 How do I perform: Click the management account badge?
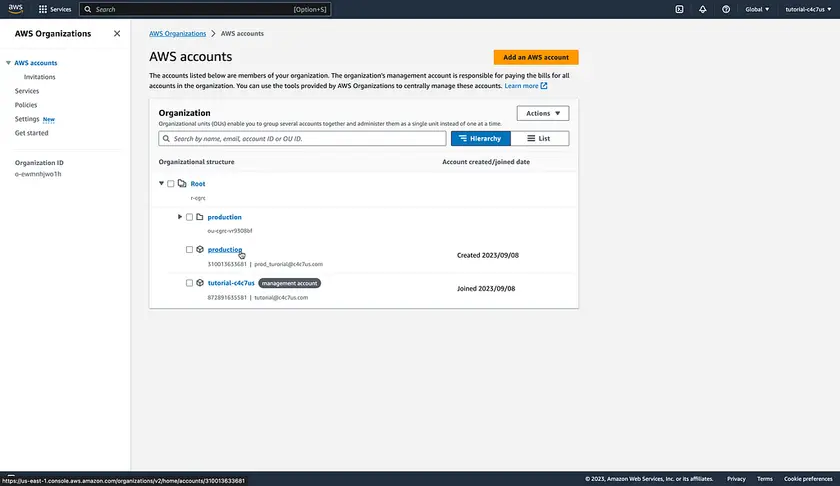point(289,283)
